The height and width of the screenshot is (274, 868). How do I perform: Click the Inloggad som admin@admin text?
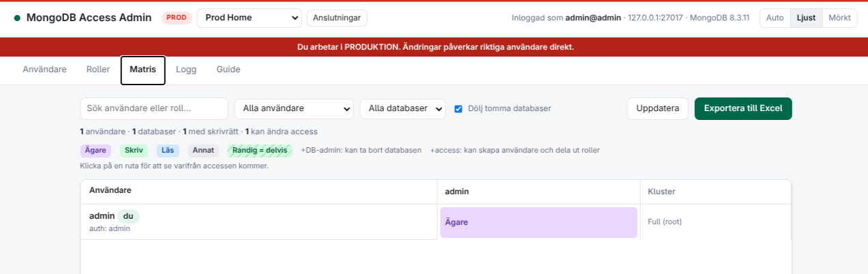coord(566,18)
